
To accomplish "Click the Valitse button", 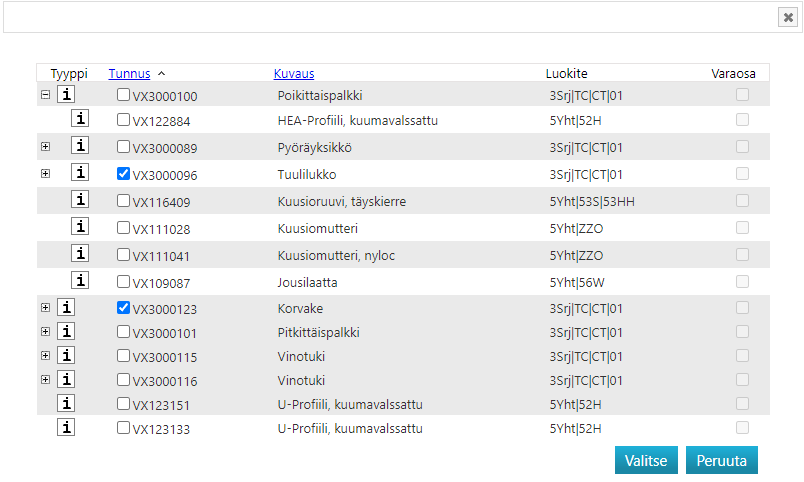I will pyautogui.click(x=646, y=460).
